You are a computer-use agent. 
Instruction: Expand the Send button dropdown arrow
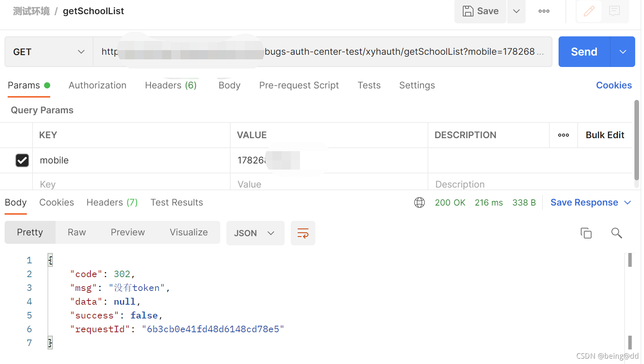(x=623, y=51)
